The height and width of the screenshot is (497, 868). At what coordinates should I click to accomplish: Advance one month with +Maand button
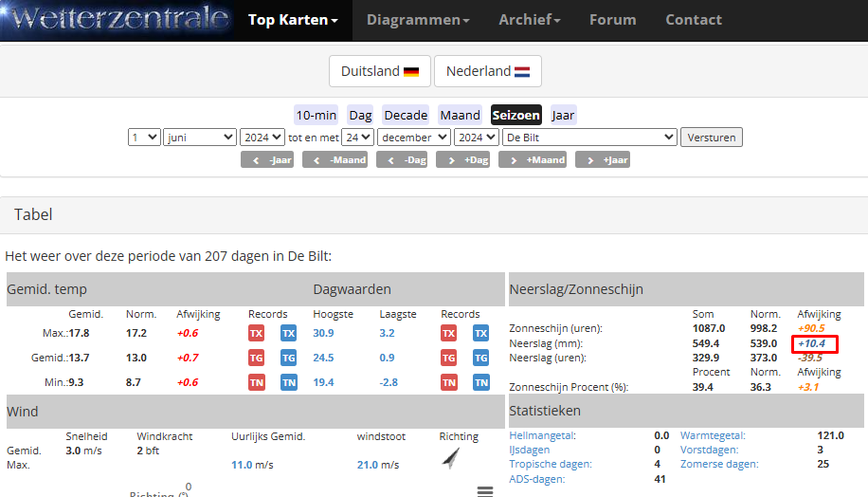533,160
